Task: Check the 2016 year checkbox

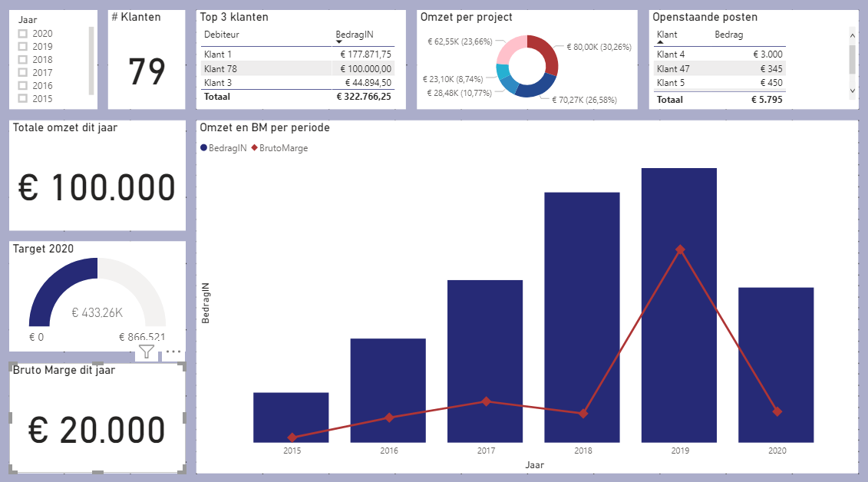Action: (x=23, y=86)
